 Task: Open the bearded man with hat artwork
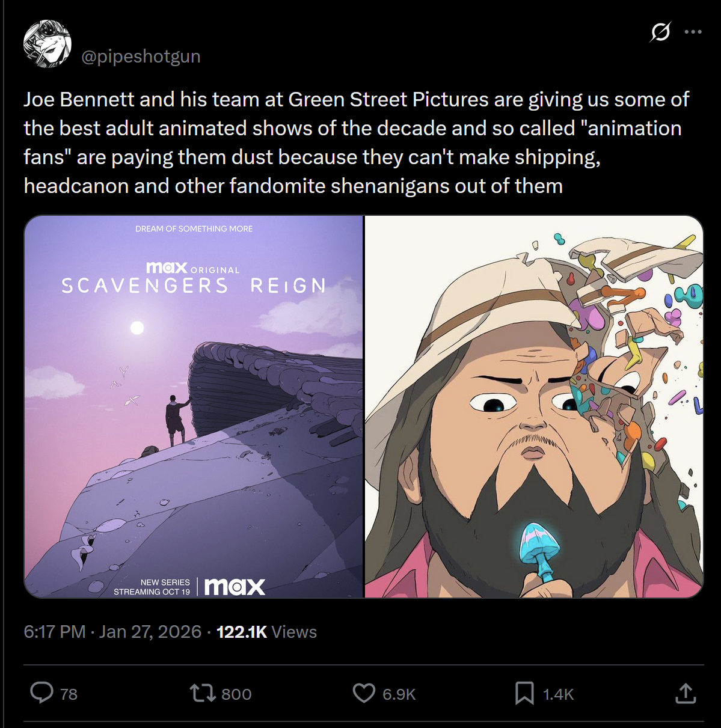tap(534, 406)
